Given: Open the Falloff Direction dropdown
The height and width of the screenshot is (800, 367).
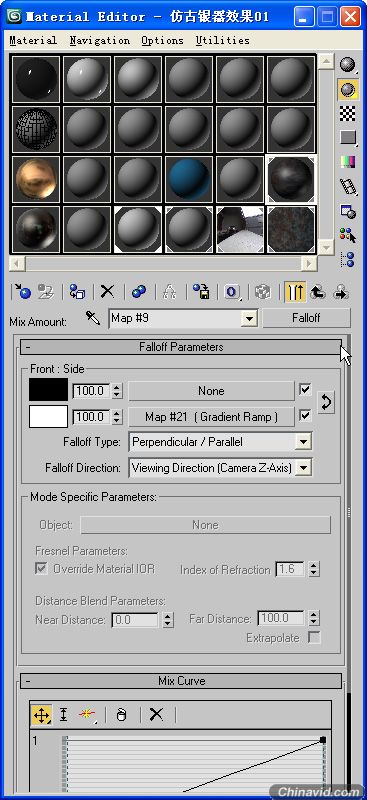Looking at the screenshot, I should (x=304, y=467).
